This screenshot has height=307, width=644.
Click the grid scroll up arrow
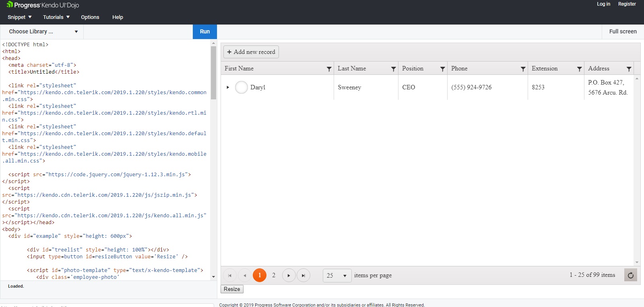637,78
